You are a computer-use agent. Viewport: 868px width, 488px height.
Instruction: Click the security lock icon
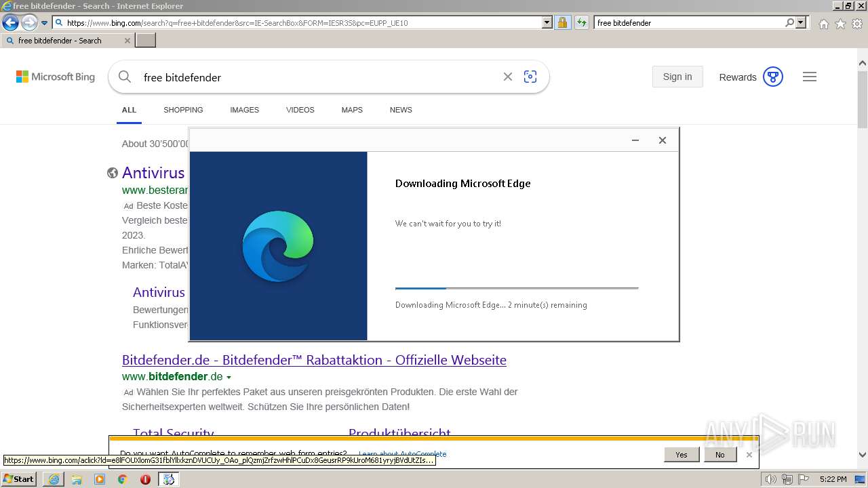[x=562, y=22]
